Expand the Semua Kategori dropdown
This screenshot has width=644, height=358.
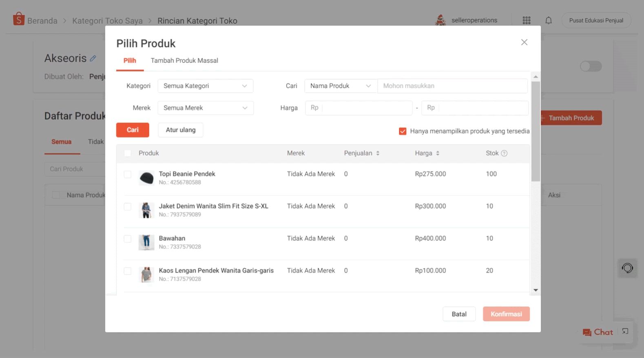click(x=205, y=86)
